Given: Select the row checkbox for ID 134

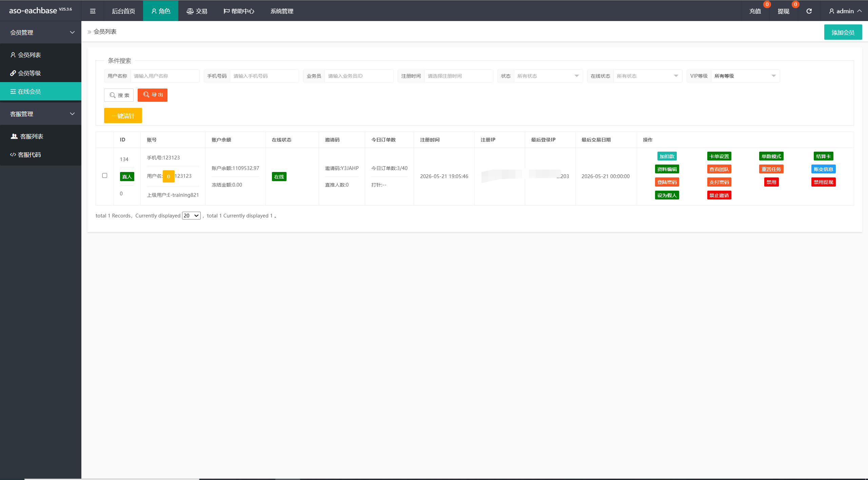Looking at the screenshot, I should (105, 176).
